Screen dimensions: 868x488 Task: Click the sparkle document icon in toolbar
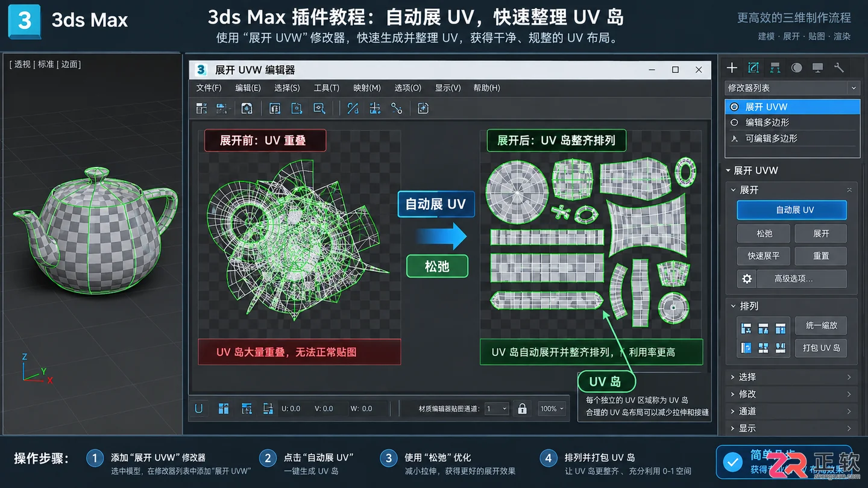pos(423,108)
